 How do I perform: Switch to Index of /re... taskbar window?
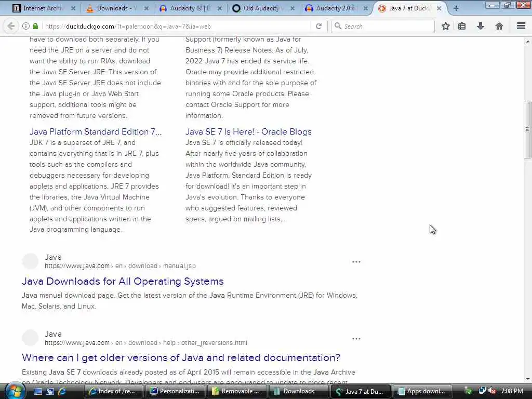[x=114, y=391]
